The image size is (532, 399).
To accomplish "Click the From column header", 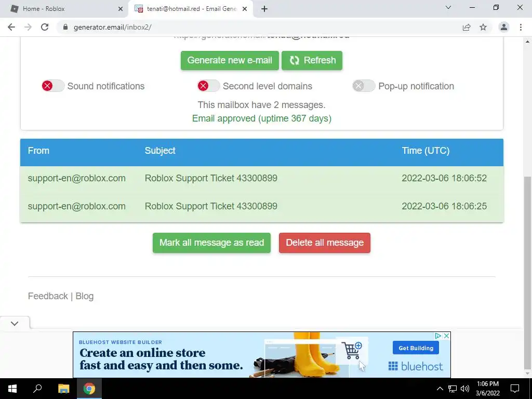I will [38, 151].
